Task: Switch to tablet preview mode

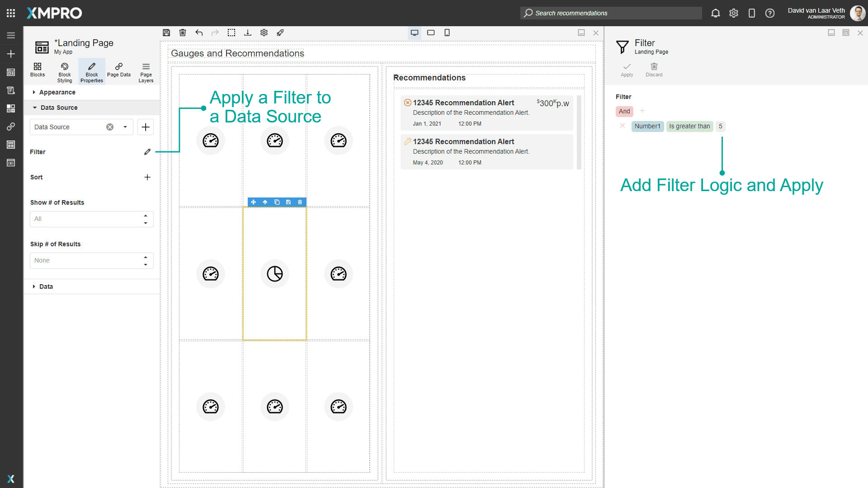Action: (430, 33)
